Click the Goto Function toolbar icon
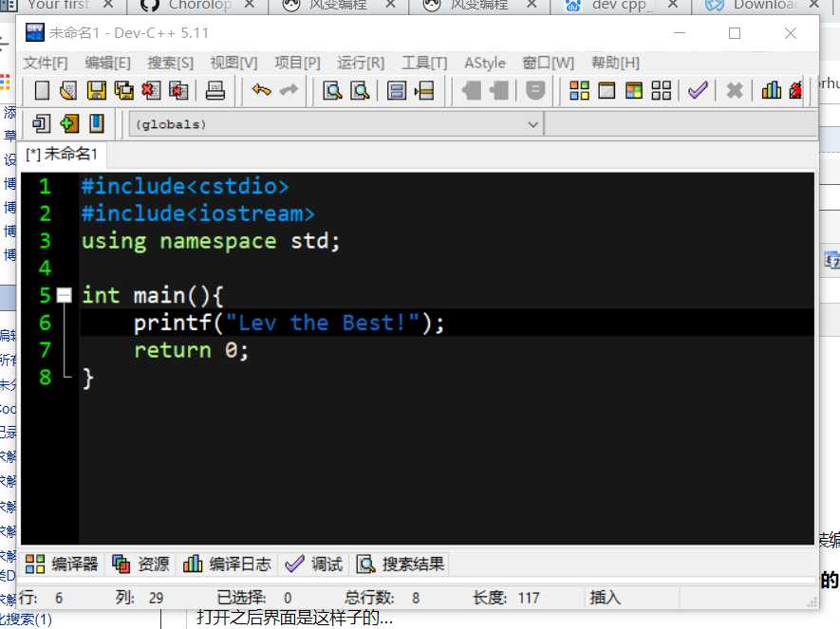The width and height of the screenshot is (840, 629). pyautogui.click(x=397, y=90)
